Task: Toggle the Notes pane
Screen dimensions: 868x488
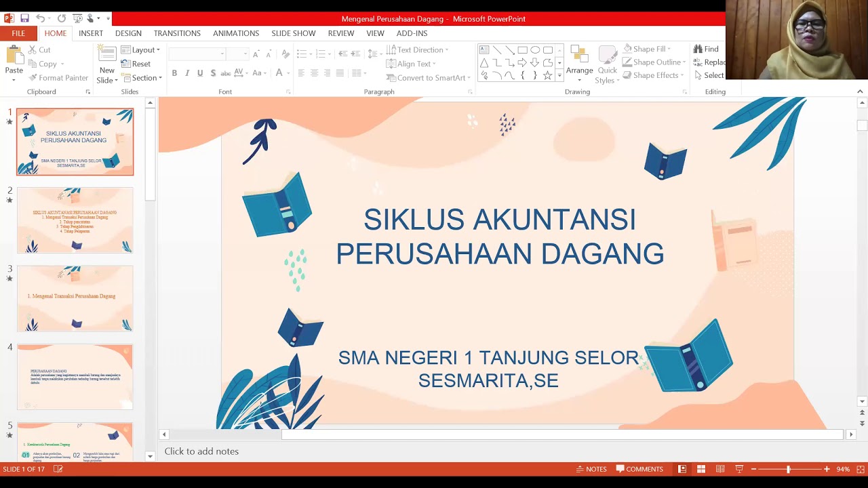Action: (591, 469)
